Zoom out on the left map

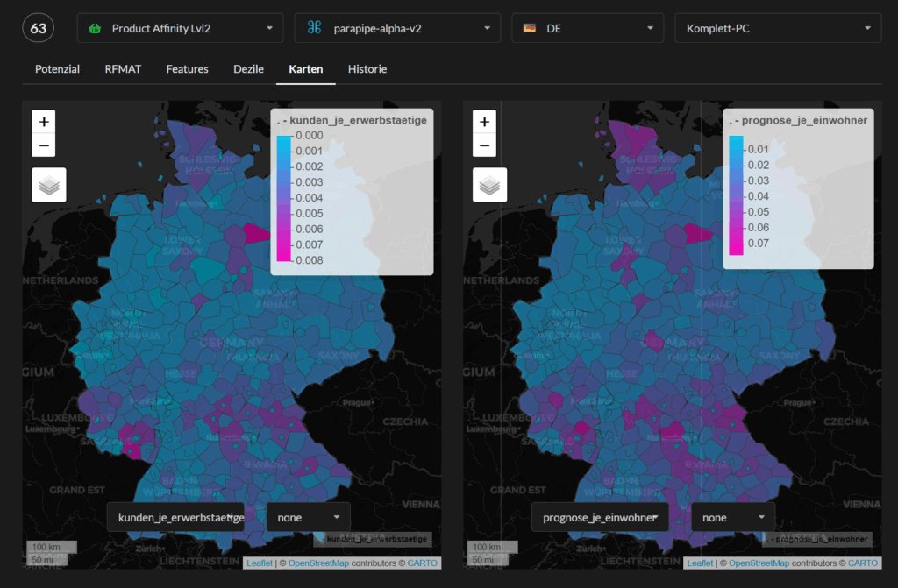click(46, 145)
